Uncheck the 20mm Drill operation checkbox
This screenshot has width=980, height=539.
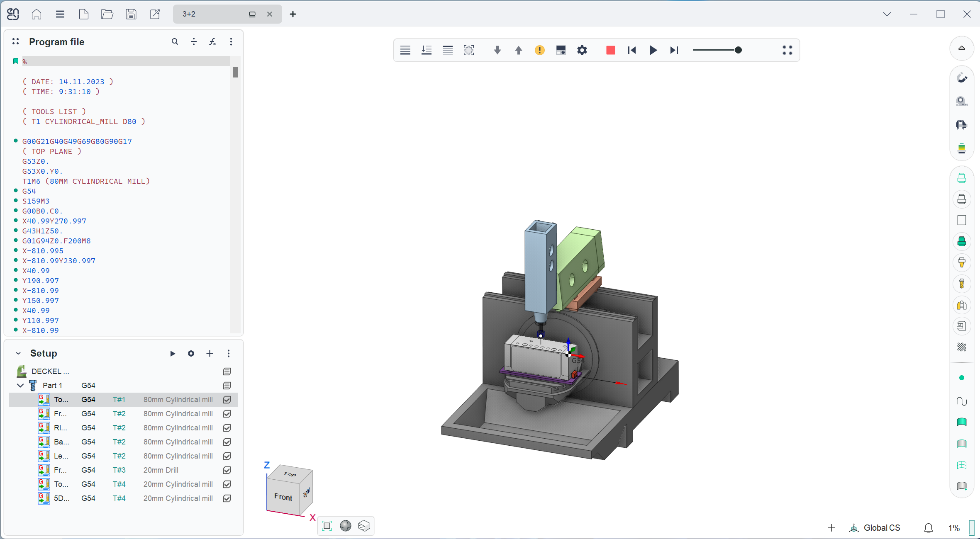[227, 470]
